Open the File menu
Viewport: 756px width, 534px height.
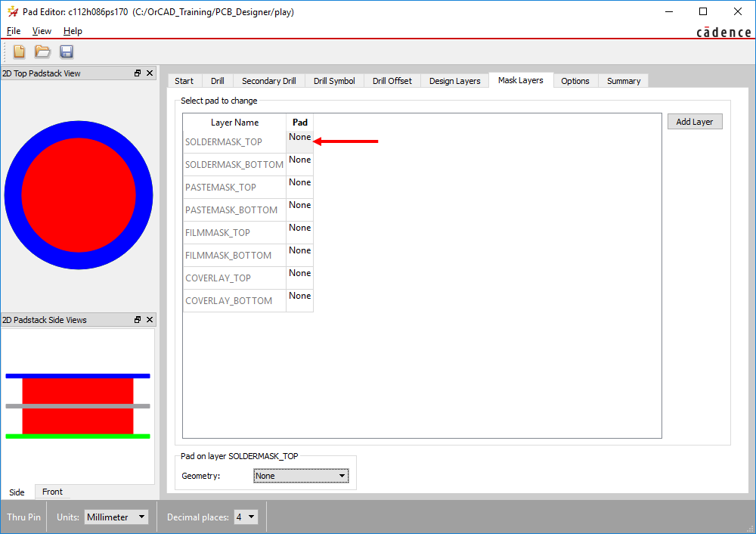14,31
